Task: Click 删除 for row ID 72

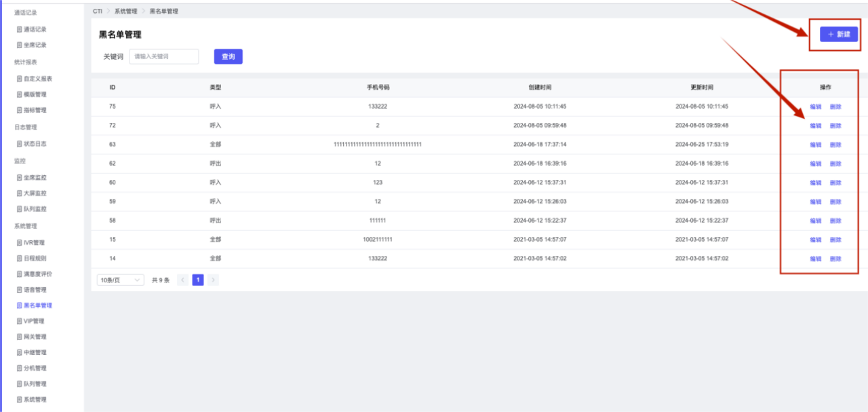Action: click(x=835, y=126)
